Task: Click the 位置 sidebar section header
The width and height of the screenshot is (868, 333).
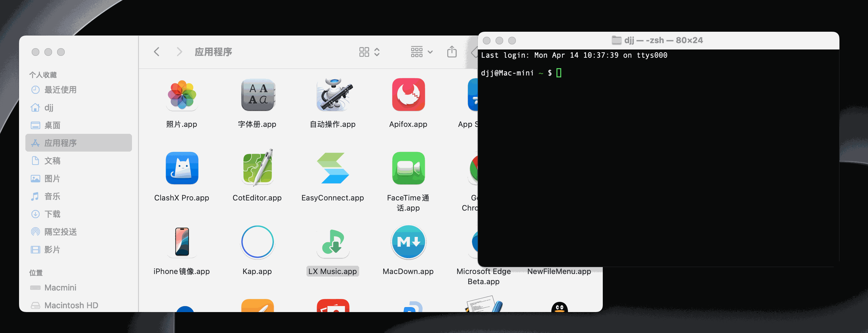Action: point(36,273)
